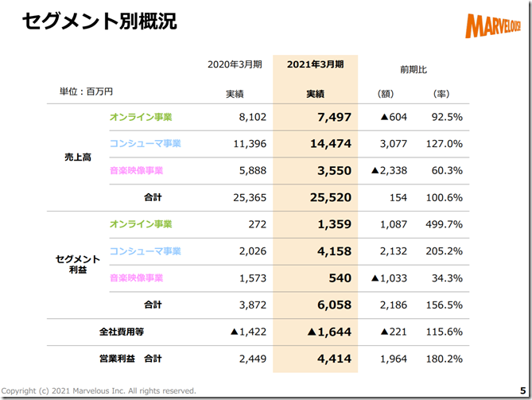Screen dimensions: 532x400
Task: Select the value 11,396
Action: tap(250, 144)
